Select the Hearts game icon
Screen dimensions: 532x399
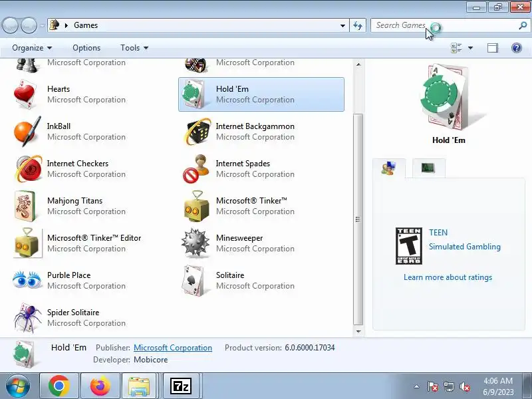coord(25,94)
